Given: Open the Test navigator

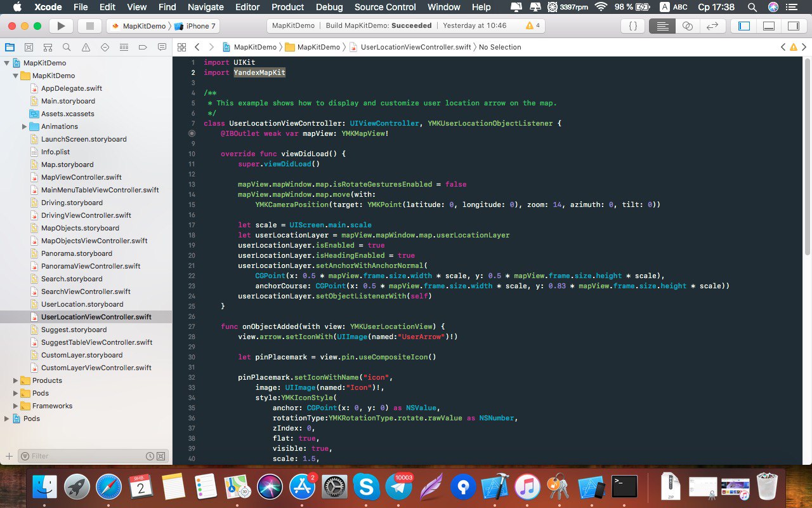Looking at the screenshot, I should click(105, 48).
